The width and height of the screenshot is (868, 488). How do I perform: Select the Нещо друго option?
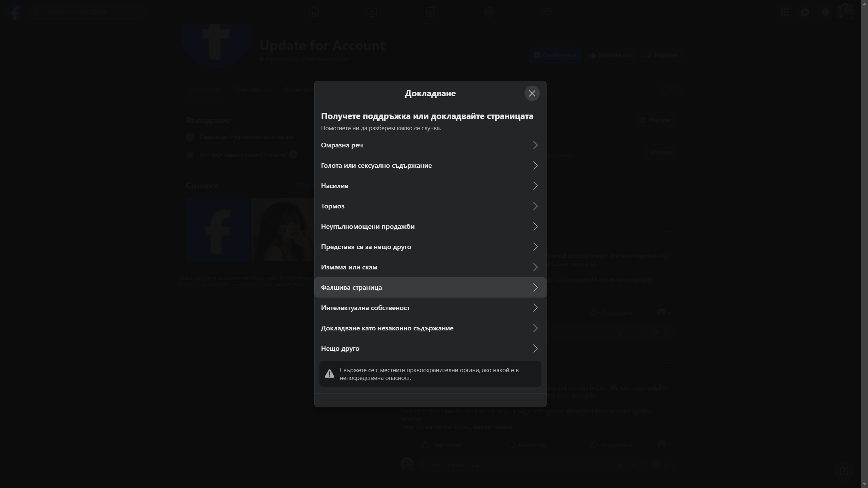click(430, 348)
